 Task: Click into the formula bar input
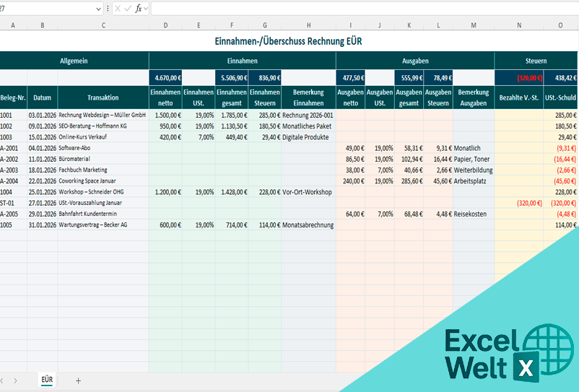click(x=361, y=9)
